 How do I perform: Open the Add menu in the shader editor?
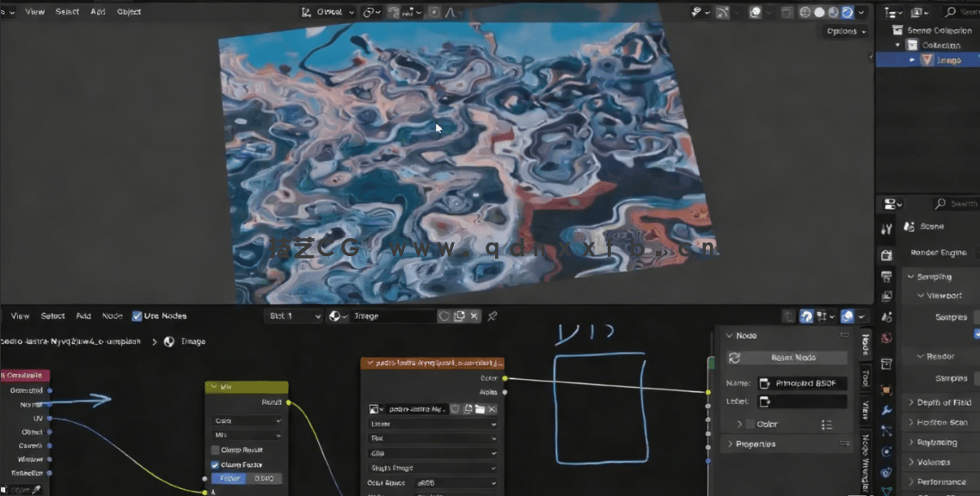point(83,315)
